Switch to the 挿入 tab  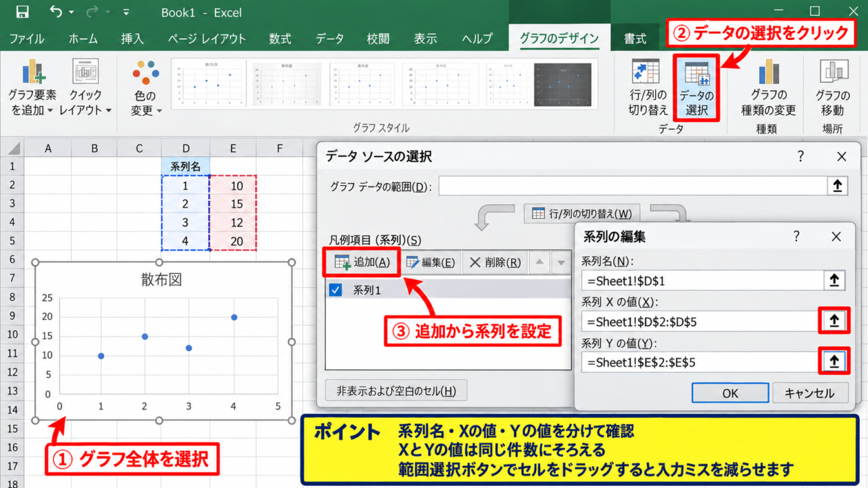tap(132, 39)
